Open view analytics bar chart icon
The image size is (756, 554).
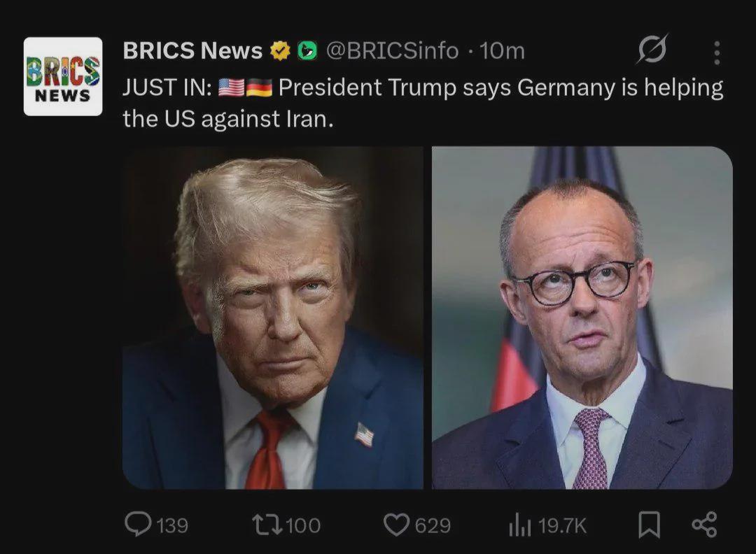coord(520,525)
